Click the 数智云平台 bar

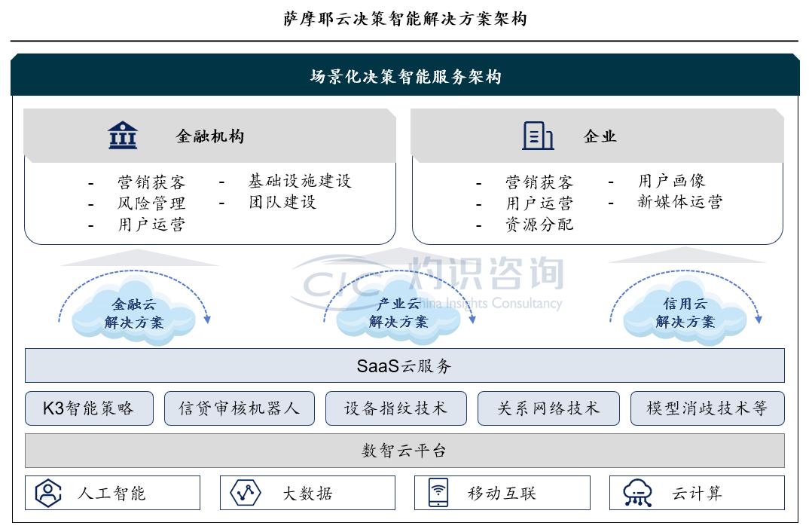(404, 451)
